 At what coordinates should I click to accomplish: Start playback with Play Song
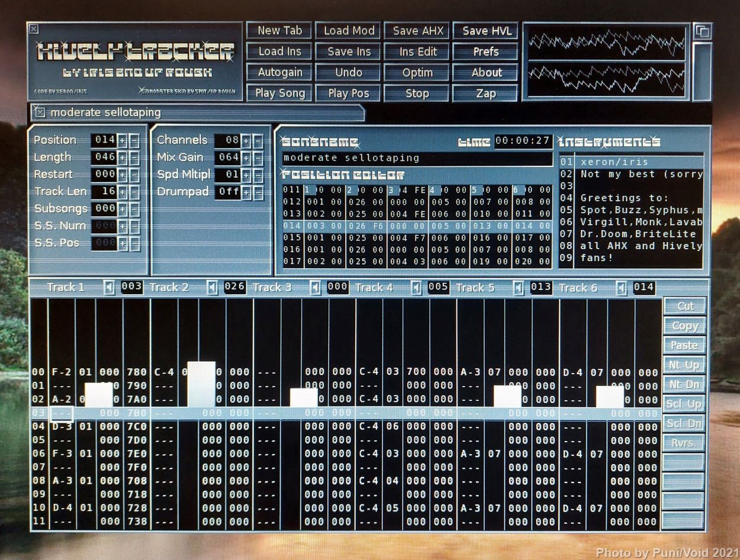coord(279,93)
